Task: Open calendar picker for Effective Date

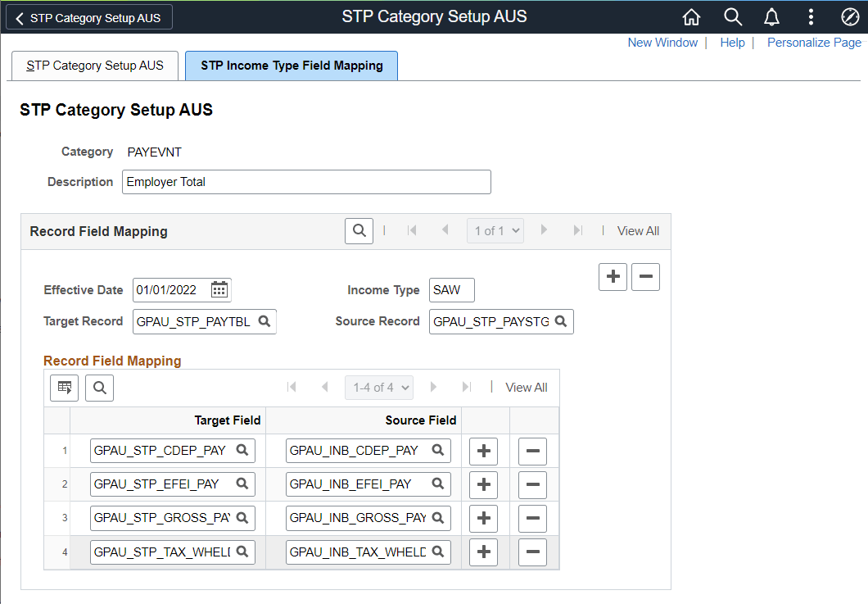Action: 219,289
